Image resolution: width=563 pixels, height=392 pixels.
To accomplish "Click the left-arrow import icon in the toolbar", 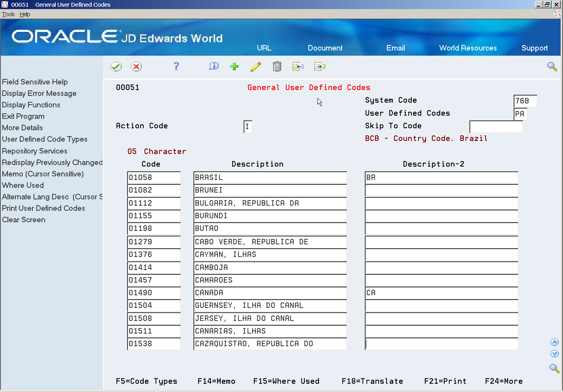I will pyautogui.click(x=298, y=66).
